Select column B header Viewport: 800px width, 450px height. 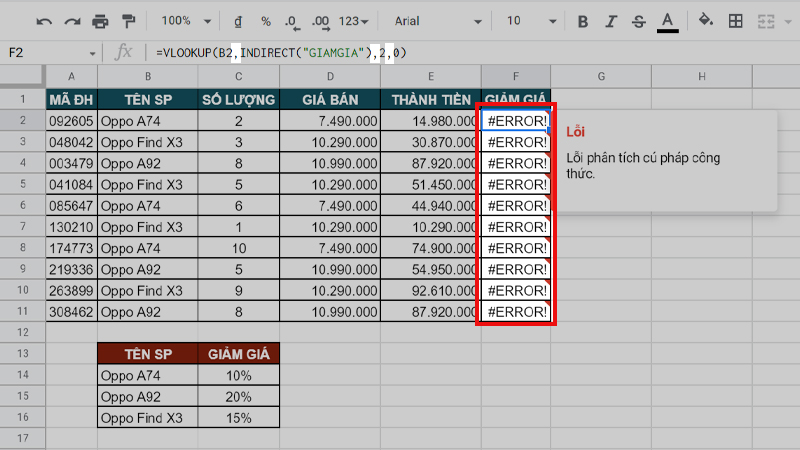147,77
